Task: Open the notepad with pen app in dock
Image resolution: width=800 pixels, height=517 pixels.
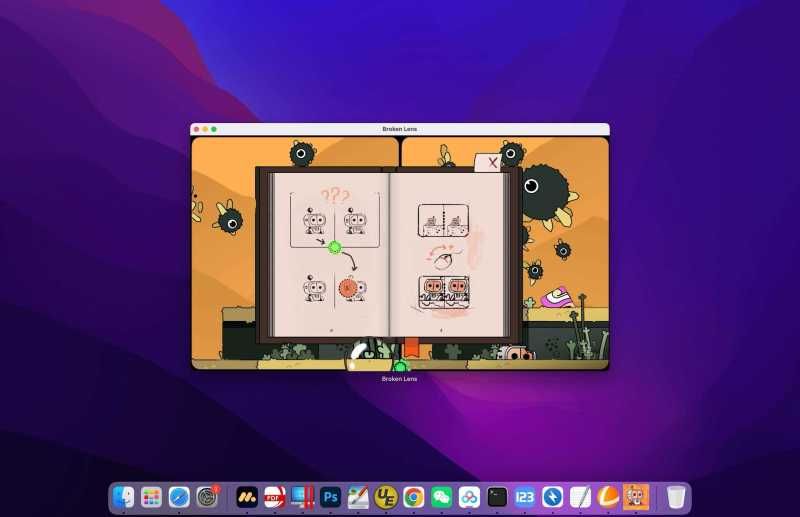Action: click(x=580, y=497)
